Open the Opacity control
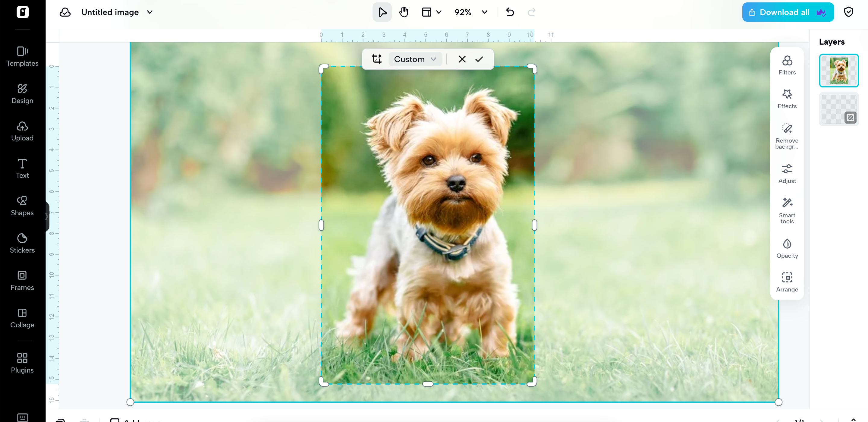 [x=787, y=248]
